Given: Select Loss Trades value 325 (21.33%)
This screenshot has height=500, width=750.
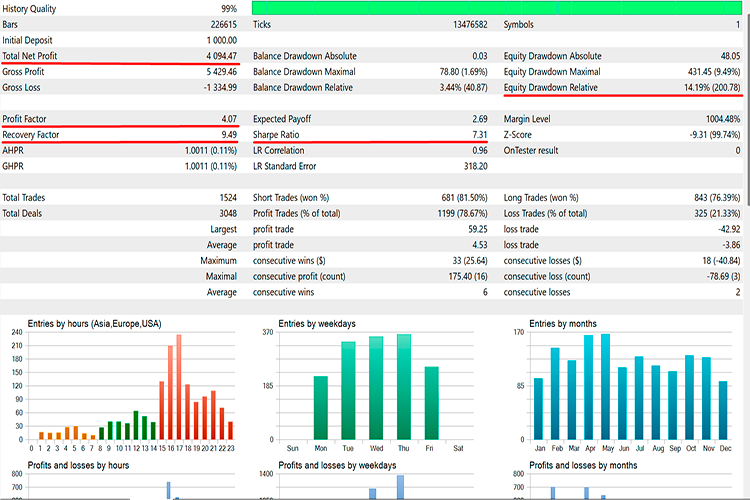Looking at the screenshot, I should (x=717, y=214).
